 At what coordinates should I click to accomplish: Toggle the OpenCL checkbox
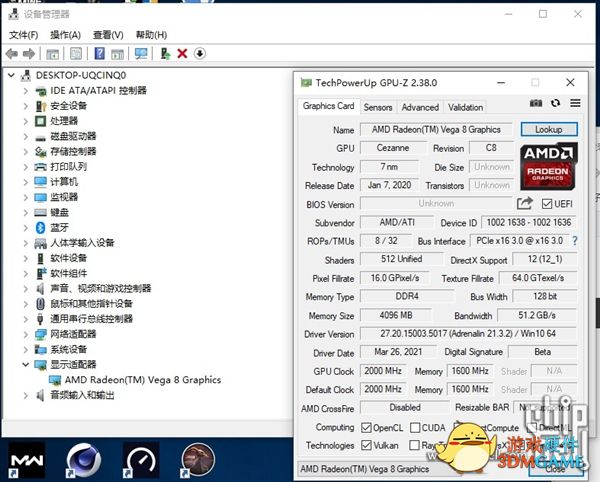point(366,427)
